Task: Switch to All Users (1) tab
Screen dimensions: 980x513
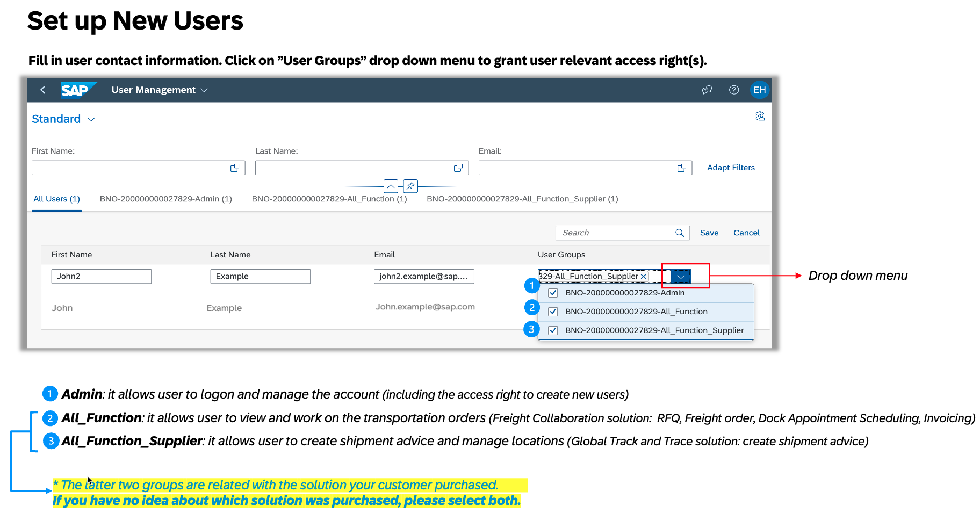Action: (56, 199)
